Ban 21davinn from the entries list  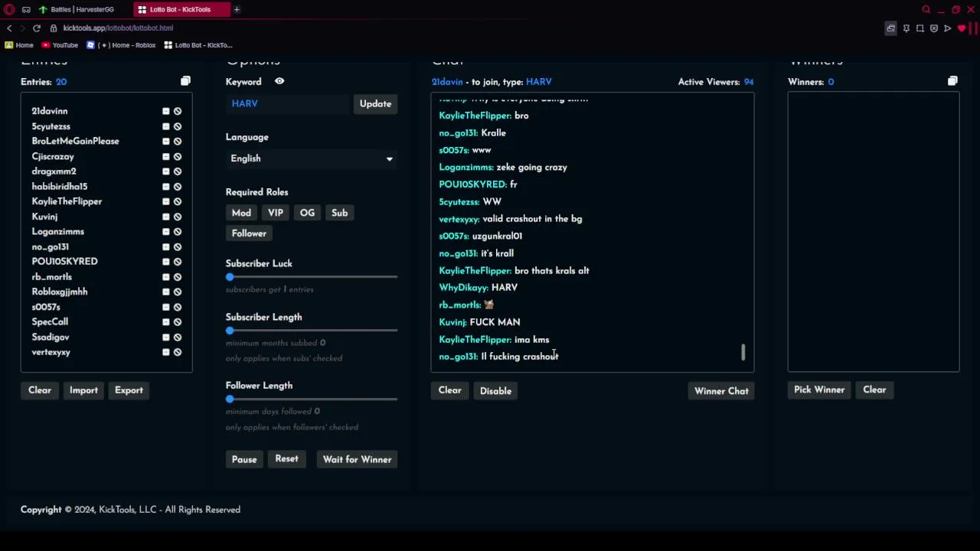178,111
